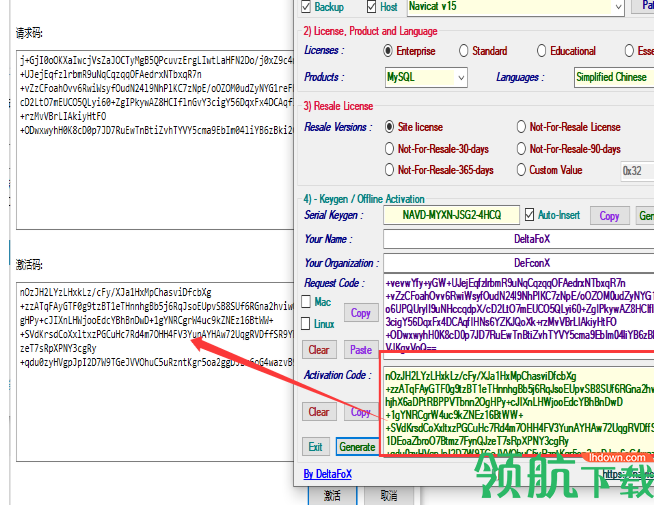The height and width of the screenshot is (505, 654).
Task: Select the Standard license radio button
Action: [463, 51]
